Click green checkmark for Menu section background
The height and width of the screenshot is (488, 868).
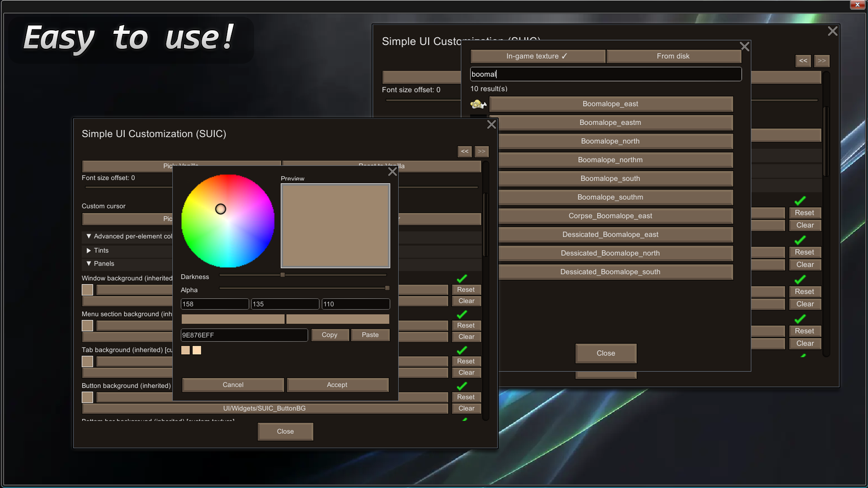click(x=462, y=314)
